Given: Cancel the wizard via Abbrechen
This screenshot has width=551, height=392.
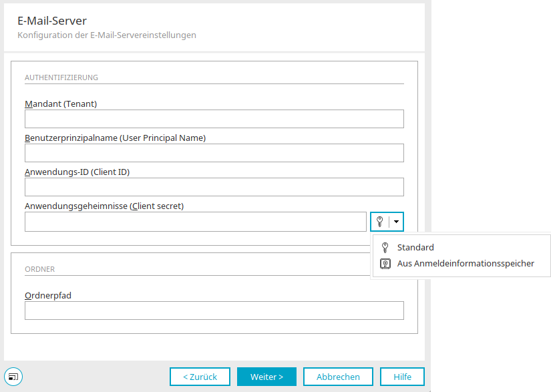Looking at the screenshot, I should pos(338,377).
